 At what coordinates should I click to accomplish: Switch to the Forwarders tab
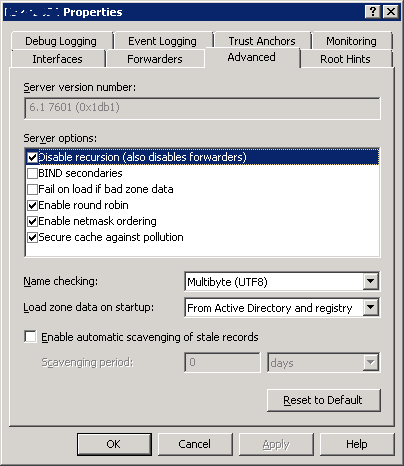click(x=155, y=59)
